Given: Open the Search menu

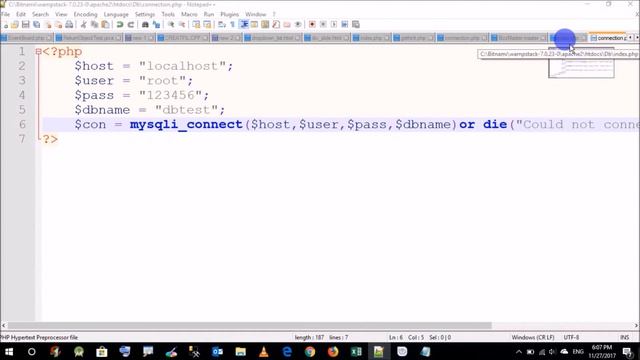Looking at the screenshot, I should pos(40,14).
